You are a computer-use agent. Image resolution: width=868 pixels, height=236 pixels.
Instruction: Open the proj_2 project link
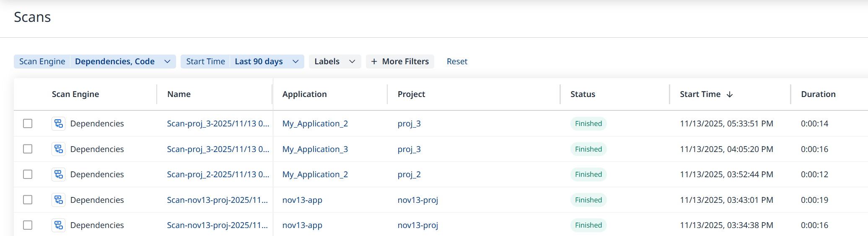[x=409, y=174]
